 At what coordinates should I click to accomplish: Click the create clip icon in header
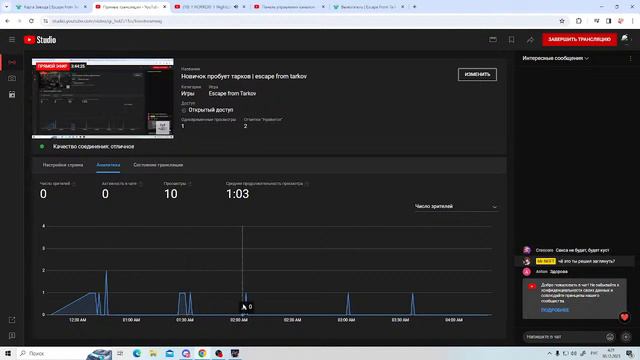click(493, 40)
